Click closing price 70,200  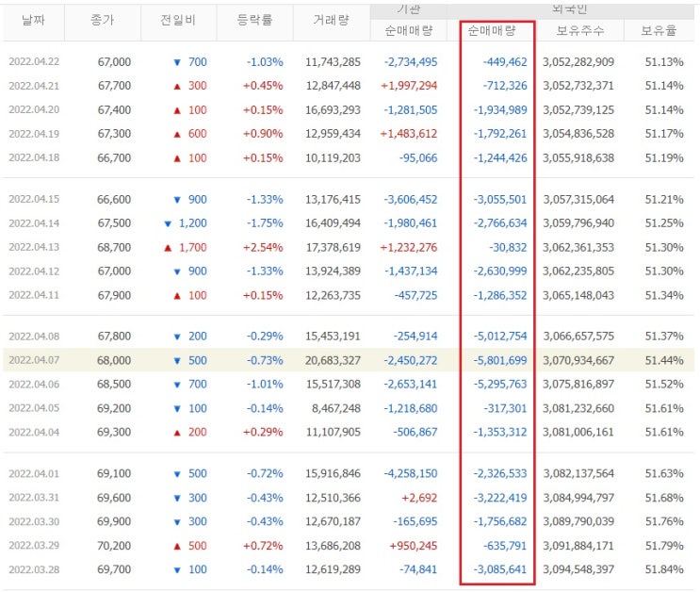click(x=114, y=546)
